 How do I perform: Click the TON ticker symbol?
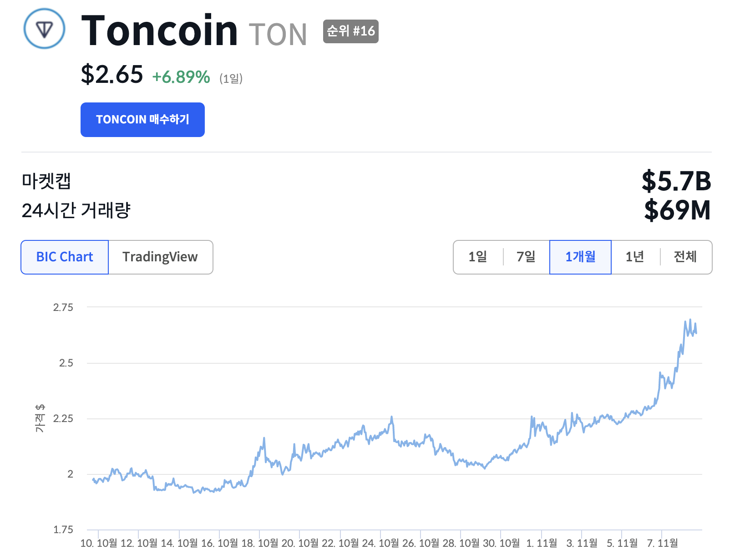point(278,35)
